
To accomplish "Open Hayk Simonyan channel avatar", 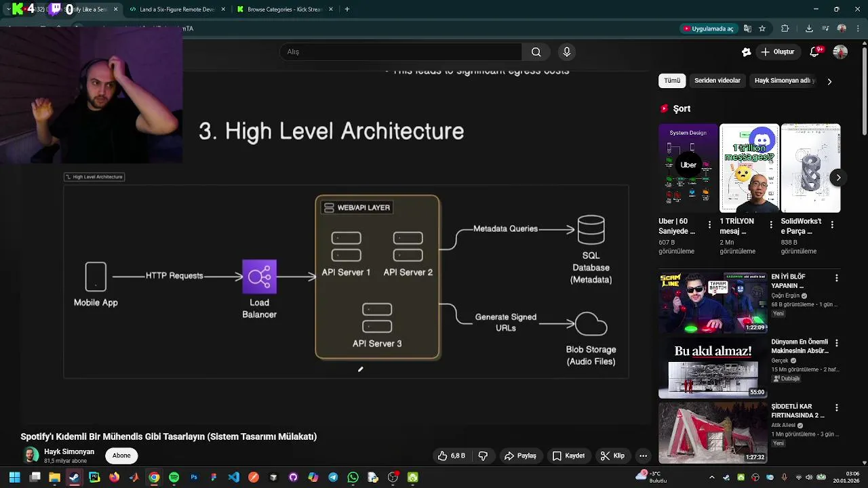I will (30, 455).
